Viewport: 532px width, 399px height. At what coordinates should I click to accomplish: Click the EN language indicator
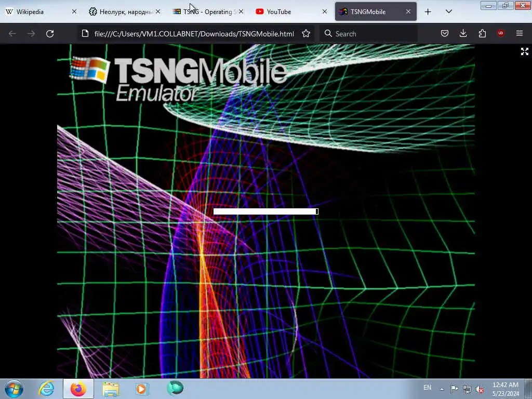428,388
